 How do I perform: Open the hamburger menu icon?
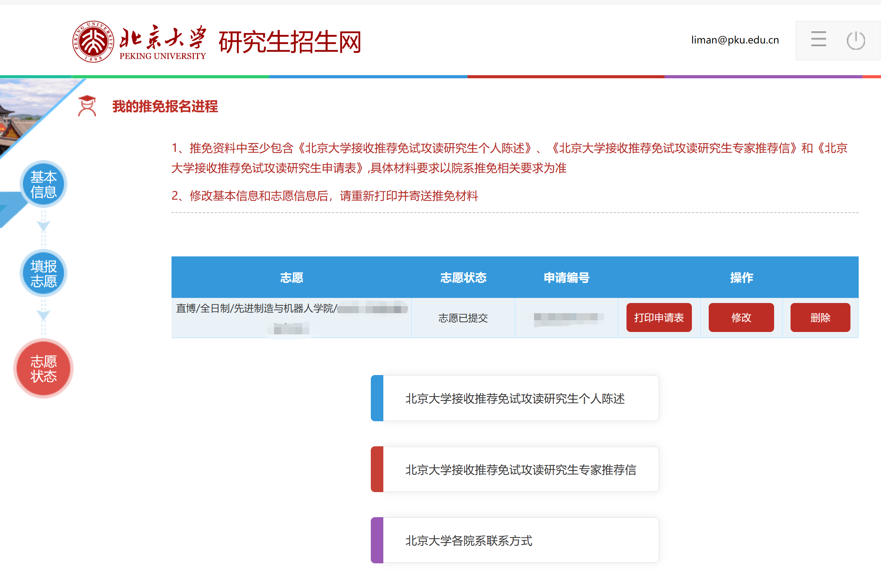[x=818, y=40]
